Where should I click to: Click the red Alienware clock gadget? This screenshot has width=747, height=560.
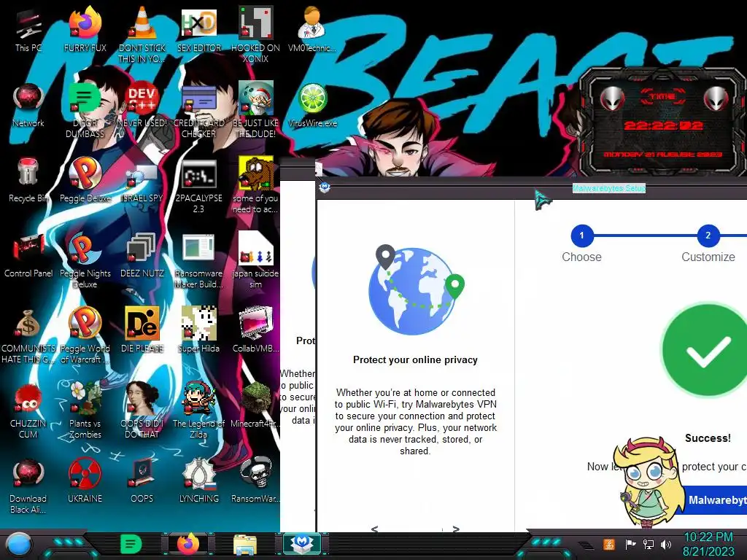pos(662,122)
